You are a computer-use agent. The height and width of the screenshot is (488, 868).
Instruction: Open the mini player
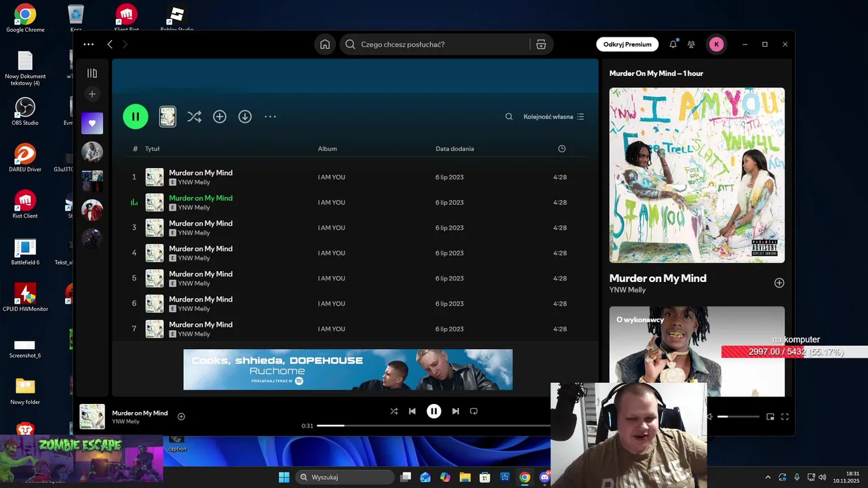coord(770,417)
